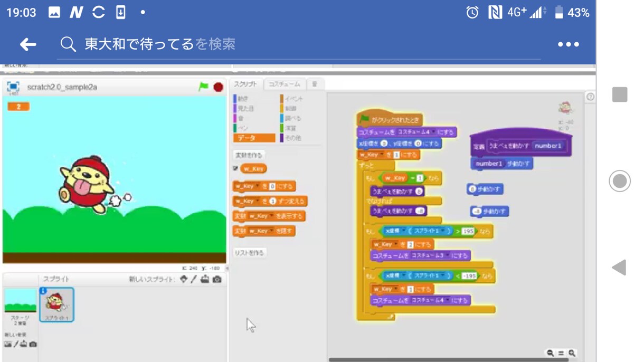The height and width of the screenshot is (362, 644).
Task: Open the search field for 東大和で待ってる
Action: tap(300, 44)
